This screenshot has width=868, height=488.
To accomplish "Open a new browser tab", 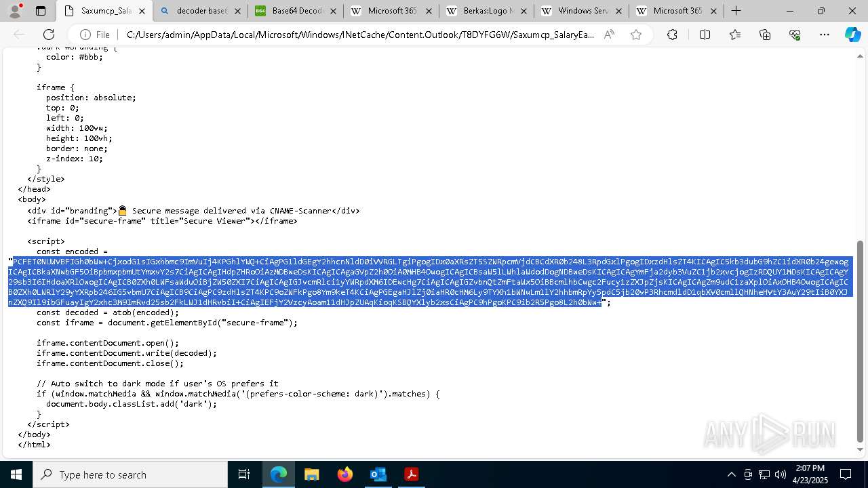I will (x=736, y=11).
